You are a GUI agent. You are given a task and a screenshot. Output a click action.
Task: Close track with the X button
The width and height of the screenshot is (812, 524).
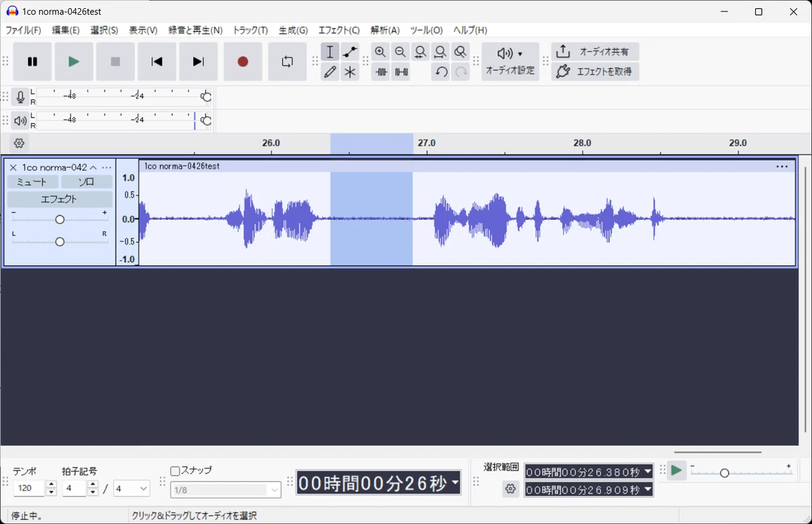point(13,167)
